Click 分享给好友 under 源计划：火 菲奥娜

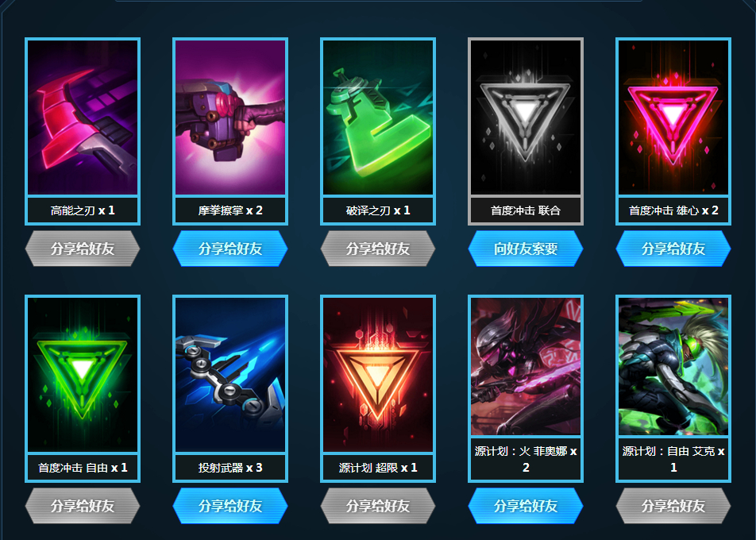pyautogui.click(x=526, y=506)
